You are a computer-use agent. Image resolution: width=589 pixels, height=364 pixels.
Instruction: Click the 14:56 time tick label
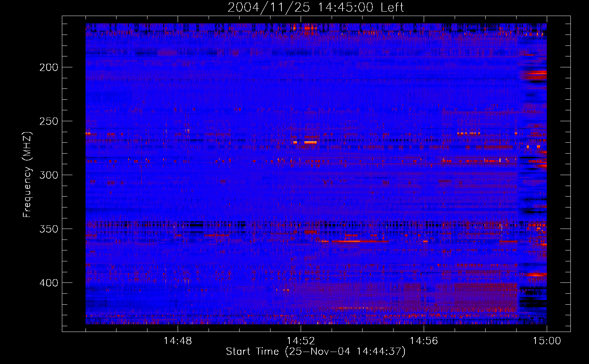coord(424,341)
